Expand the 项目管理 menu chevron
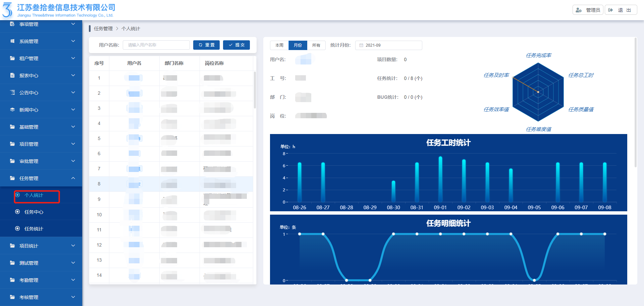This screenshot has height=306, width=644. pyautogui.click(x=73, y=144)
